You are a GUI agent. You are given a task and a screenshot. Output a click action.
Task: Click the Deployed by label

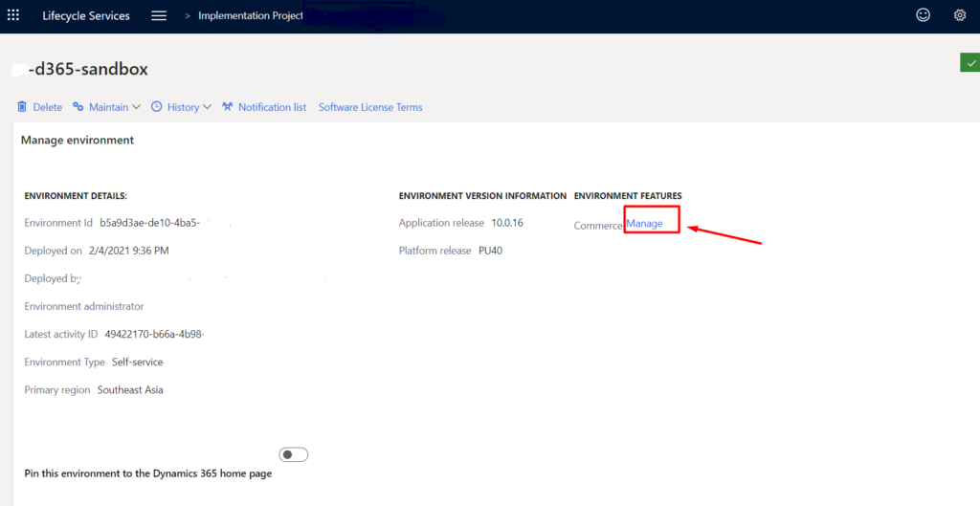pyautogui.click(x=54, y=278)
